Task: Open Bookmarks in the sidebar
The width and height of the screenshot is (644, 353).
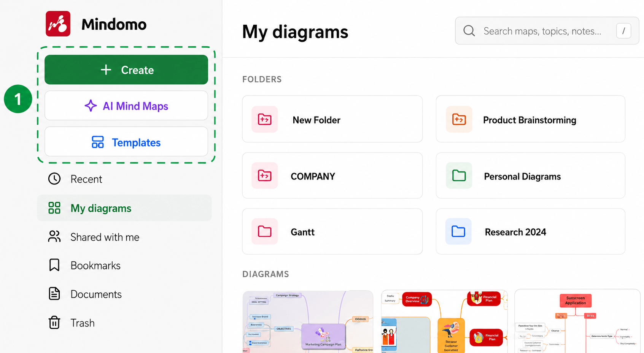Action: [124, 265]
